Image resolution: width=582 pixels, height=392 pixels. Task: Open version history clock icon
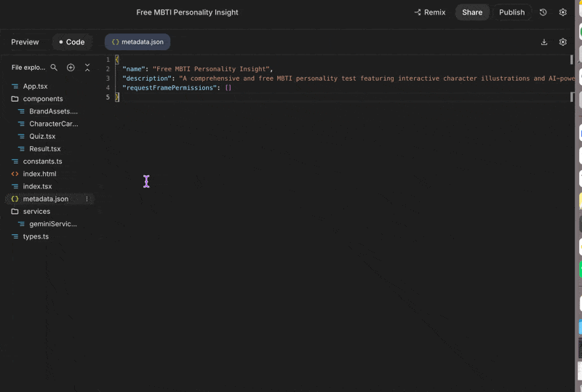coord(543,12)
